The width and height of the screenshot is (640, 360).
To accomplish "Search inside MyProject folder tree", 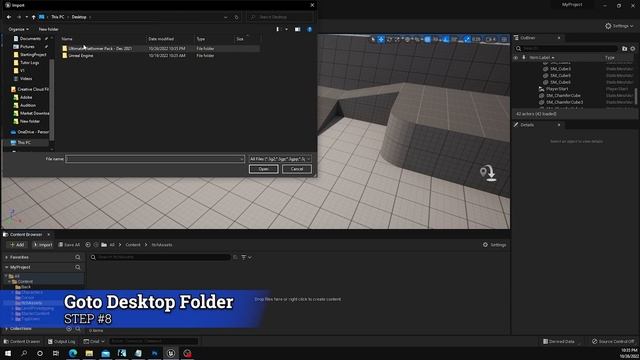I will [x=78, y=267].
